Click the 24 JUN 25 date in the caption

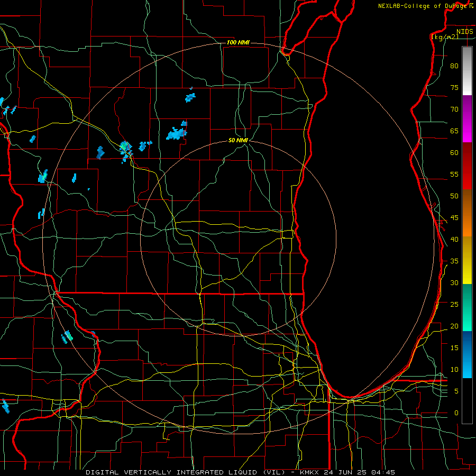(345, 472)
